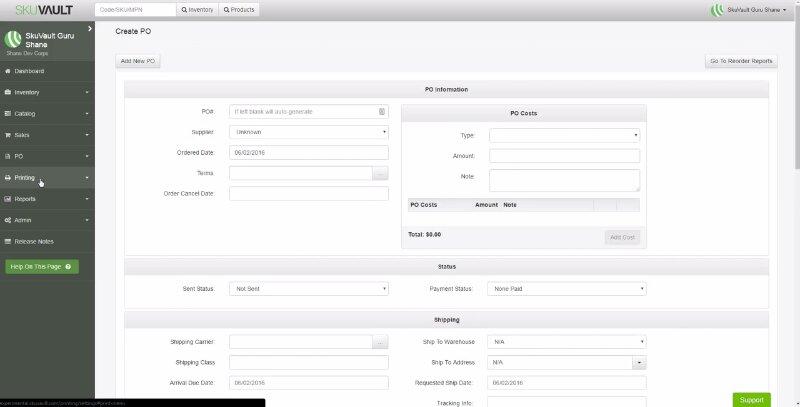The width and height of the screenshot is (800, 407).
Task: Open the Supplier dropdown
Action: (308, 132)
